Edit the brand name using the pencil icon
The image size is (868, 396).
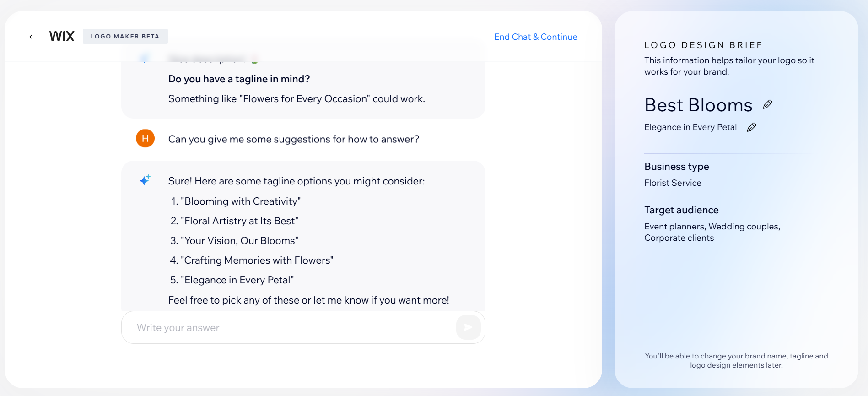[x=767, y=104]
